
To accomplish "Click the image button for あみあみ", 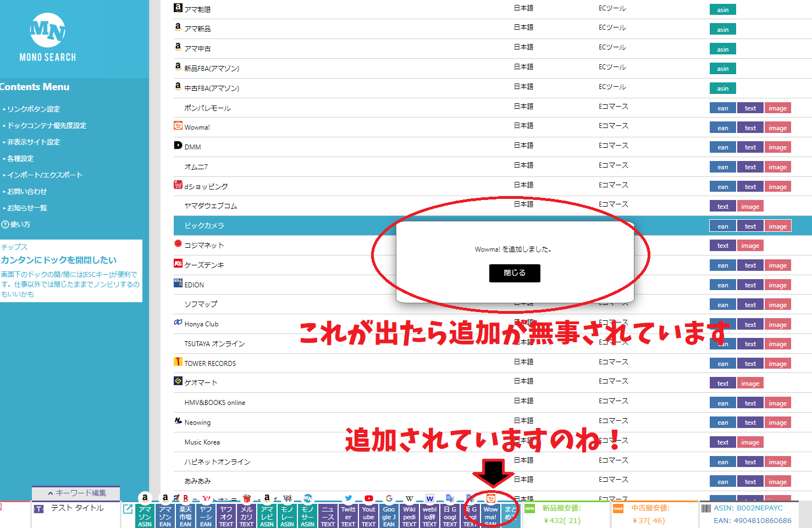I will (777, 482).
